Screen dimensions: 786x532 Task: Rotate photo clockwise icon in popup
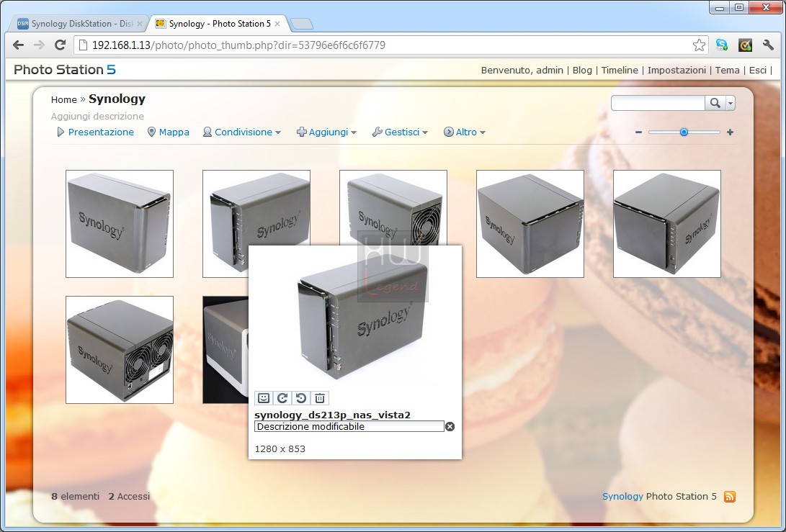[282, 398]
